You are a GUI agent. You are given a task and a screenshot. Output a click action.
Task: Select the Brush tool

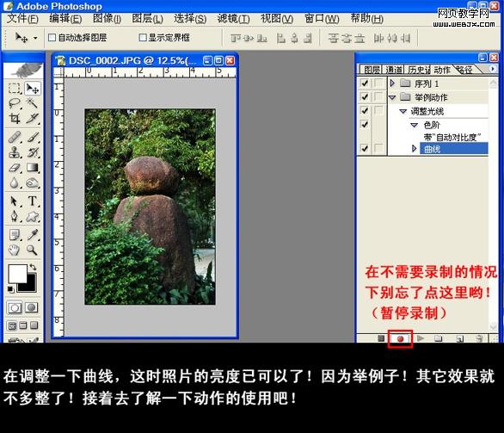(x=33, y=138)
